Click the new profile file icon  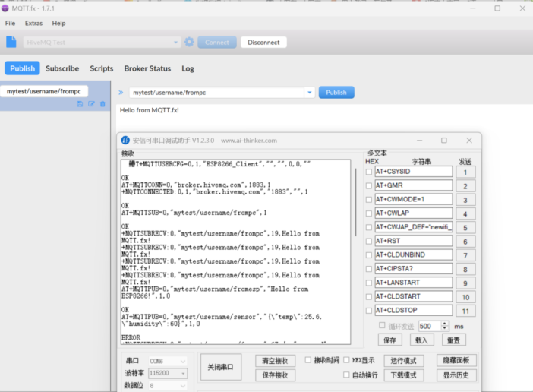(x=11, y=42)
